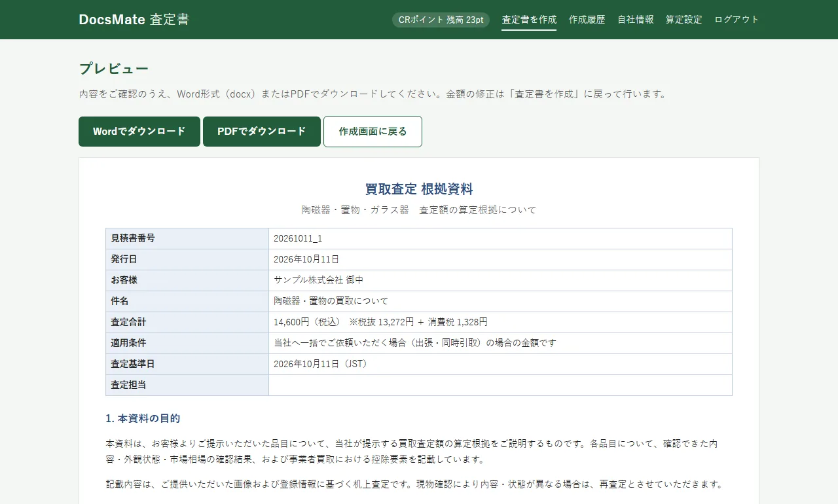Click the instruction text 内容をご確認のうえ
This screenshot has width=838, height=504.
click(373, 94)
